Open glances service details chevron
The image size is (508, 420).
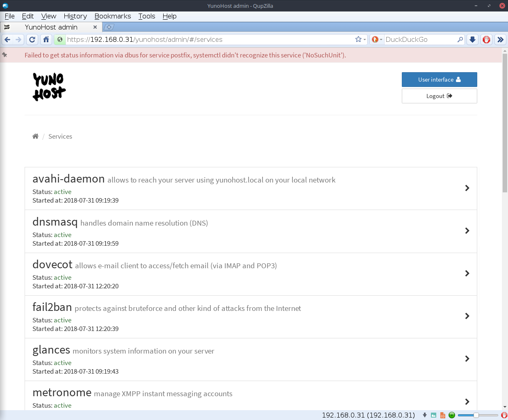click(467, 358)
